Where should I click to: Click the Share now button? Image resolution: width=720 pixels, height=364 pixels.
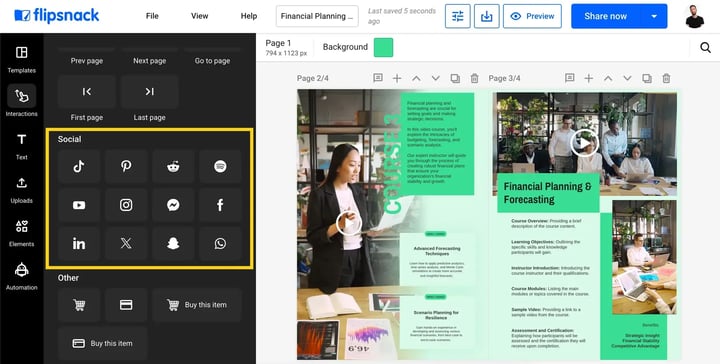pos(605,16)
